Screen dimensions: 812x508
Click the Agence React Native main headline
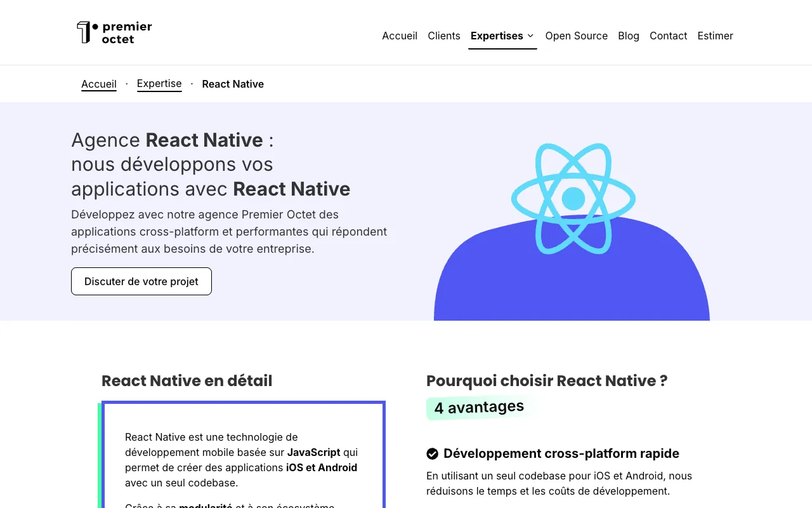coord(211,164)
